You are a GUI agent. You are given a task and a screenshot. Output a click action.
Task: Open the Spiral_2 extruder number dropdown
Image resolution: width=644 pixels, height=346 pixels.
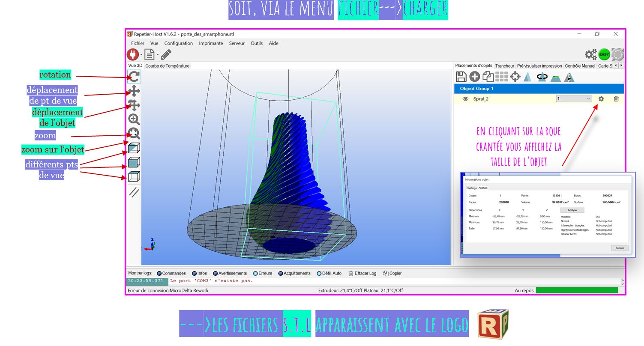[574, 98]
